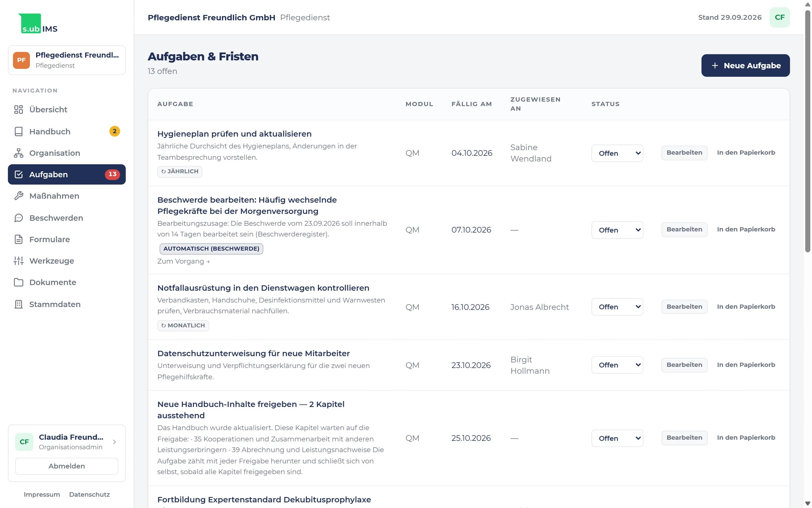Open status dropdown for Beschwerde bearbeiten task

point(617,230)
